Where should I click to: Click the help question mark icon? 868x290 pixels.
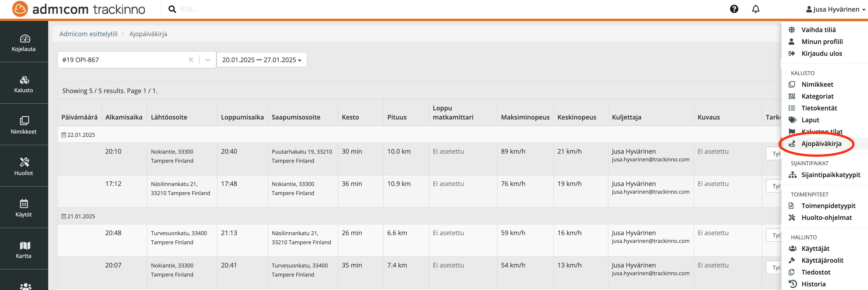click(x=734, y=9)
